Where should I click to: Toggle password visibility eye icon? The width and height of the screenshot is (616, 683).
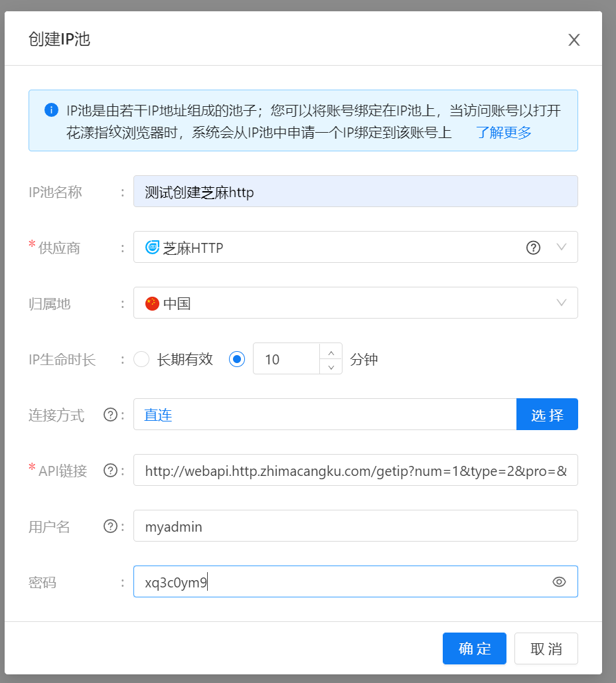(559, 582)
